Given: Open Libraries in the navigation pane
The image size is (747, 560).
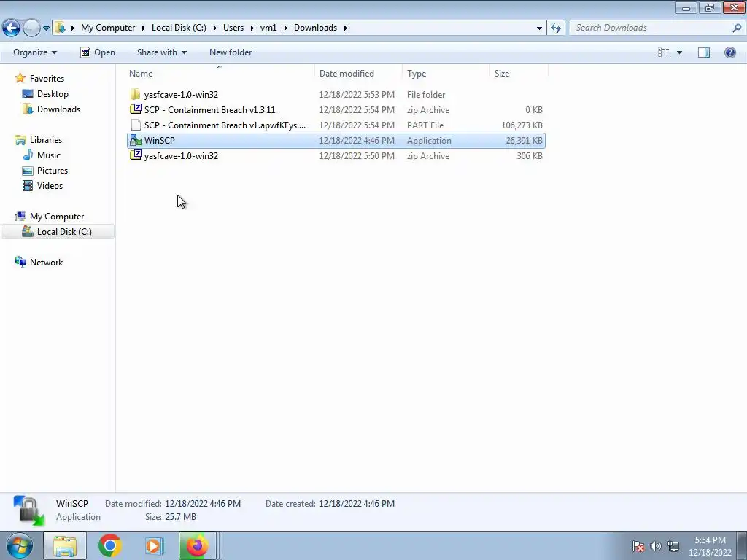Looking at the screenshot, I should pyautogui.click(x=46, y=139).
